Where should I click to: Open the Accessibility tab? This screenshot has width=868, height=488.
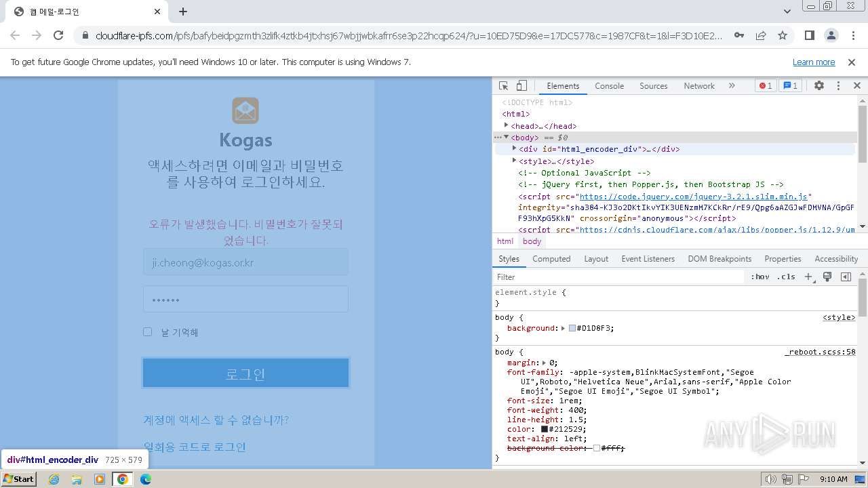tap(836, 259)
